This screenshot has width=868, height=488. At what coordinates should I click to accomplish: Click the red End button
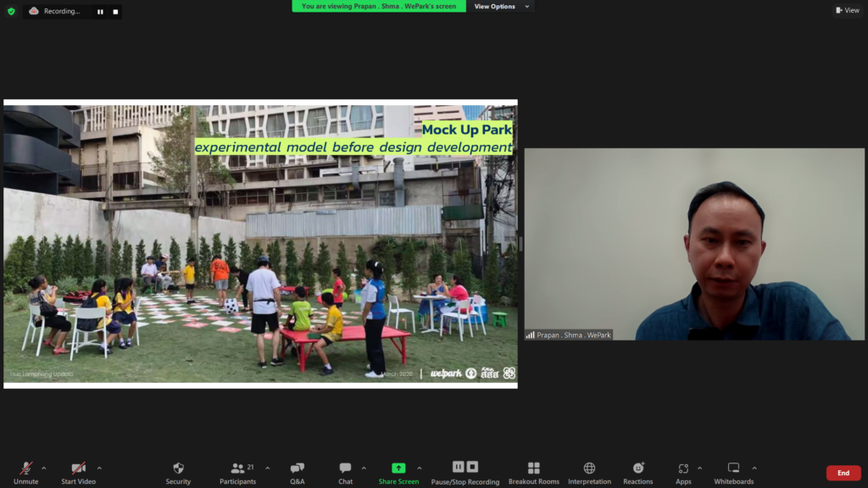pyautogui.click(x=843, y=473)
